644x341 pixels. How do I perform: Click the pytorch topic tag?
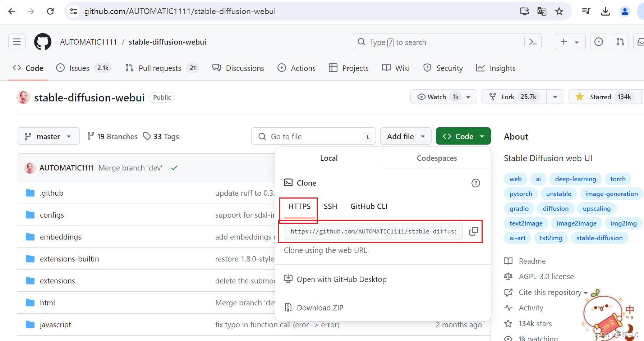(x=521, y=194)
